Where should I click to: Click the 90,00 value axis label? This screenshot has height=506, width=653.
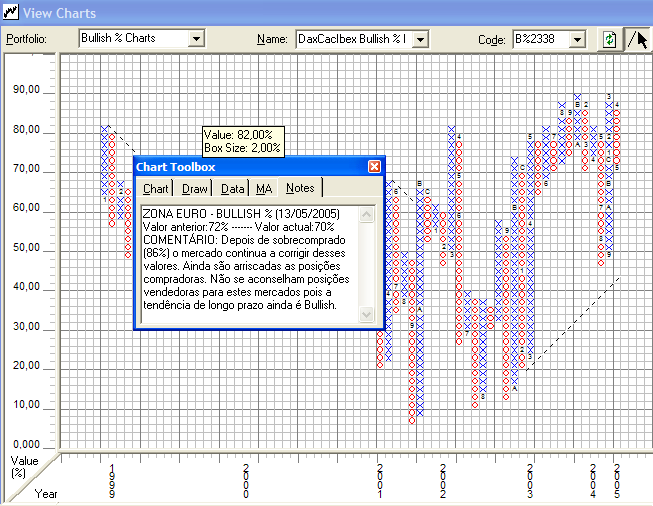click(x=27, y=90)
